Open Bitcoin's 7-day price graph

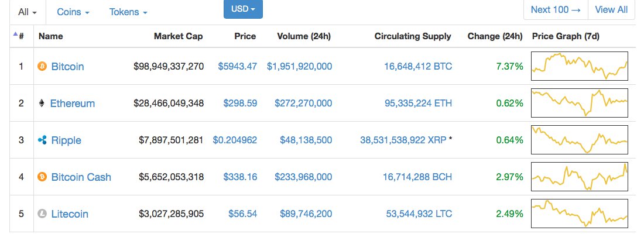click(x=579, y=67)
